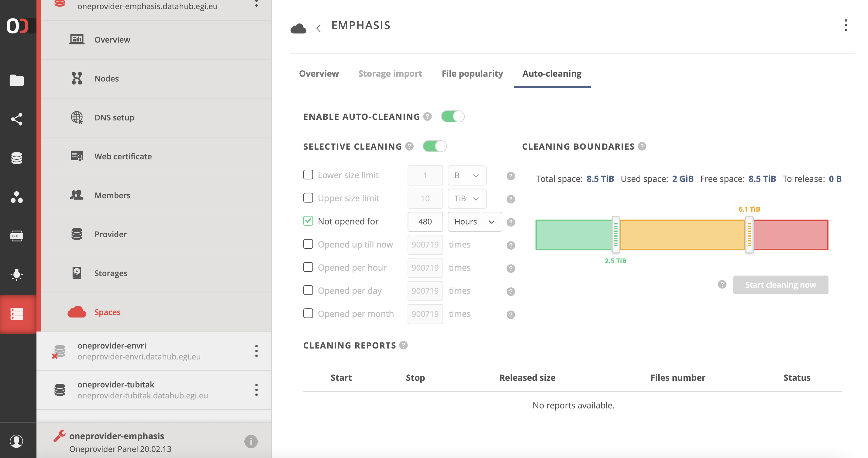Click the 480 hours input field
Viewport: 868px width, 458px height.
425,222
